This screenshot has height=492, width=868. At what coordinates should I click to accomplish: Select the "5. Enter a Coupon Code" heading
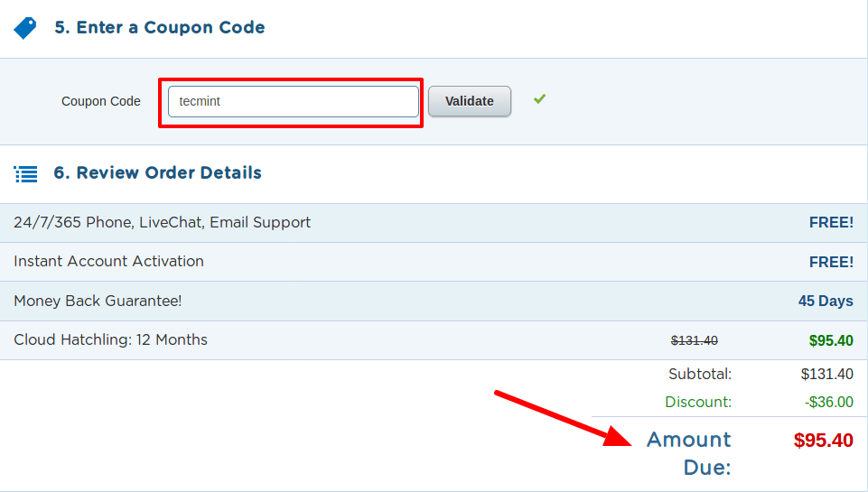click(x=160, y=28)
